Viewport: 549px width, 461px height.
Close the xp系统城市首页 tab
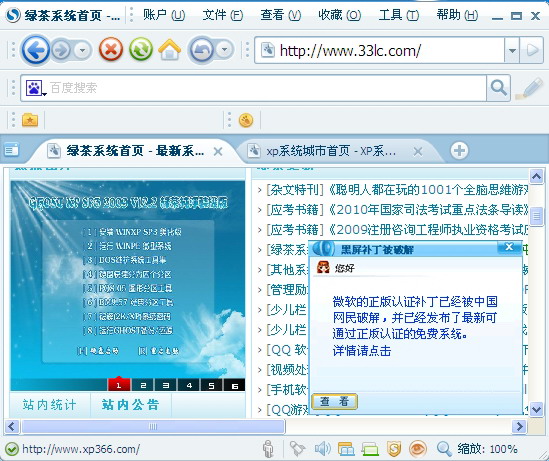click(x=418, y=152)
